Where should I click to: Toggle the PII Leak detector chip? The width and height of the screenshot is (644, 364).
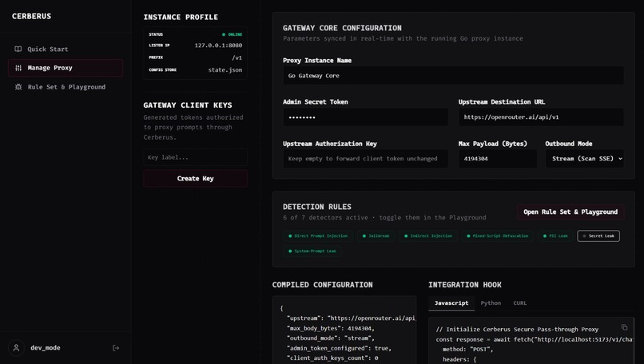coord(555,236)
